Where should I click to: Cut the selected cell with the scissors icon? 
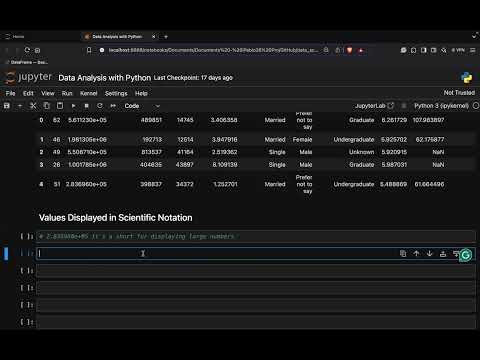33,106
